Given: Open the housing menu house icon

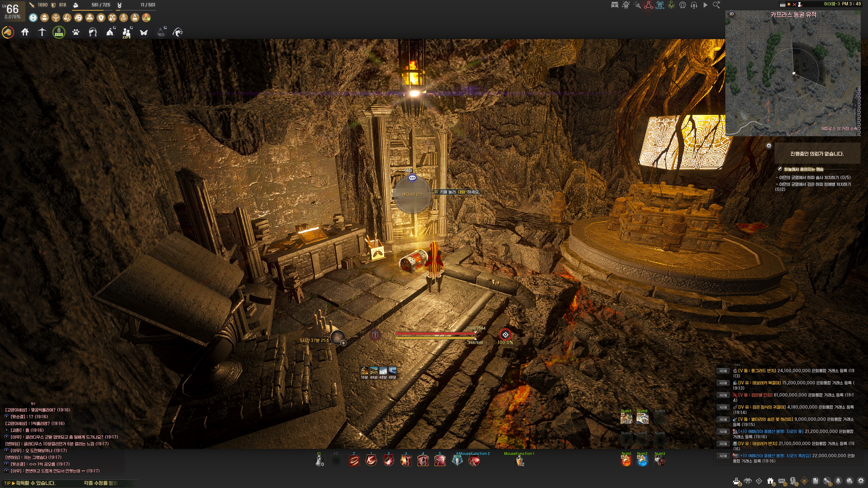Looking at the screenshot, I should pyautogui.click(x=25, y=32).
